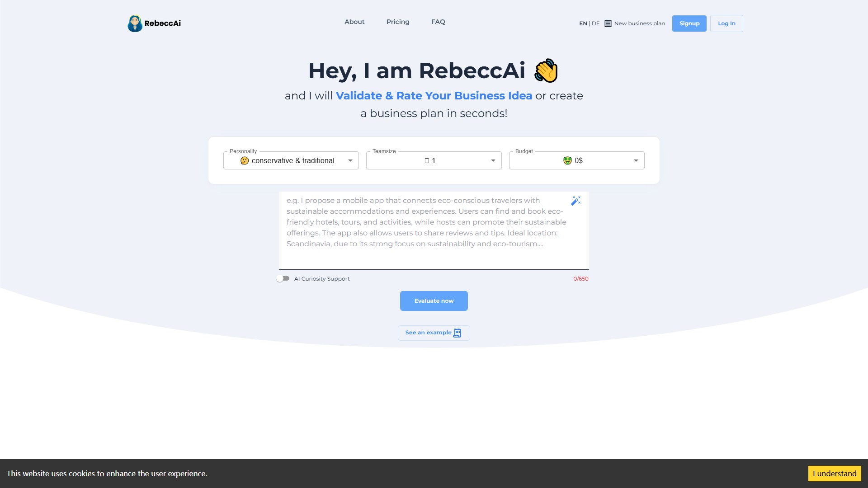Open the Budget dropdown
Viewport: 868px width, 488px height.
[x=636, y=160]
